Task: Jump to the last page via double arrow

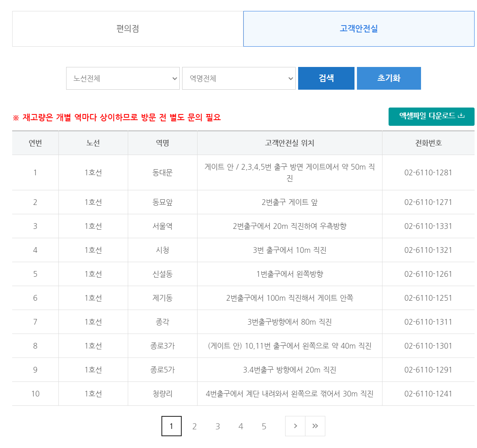Action: (x=315, y=426)
